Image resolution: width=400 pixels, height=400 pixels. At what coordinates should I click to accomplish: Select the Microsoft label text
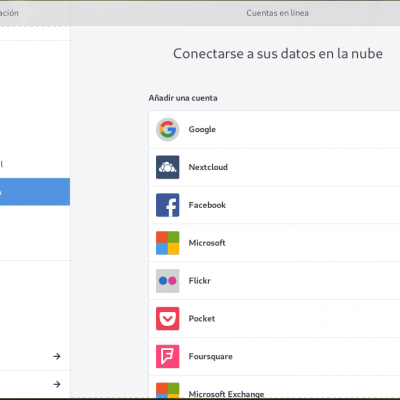[207, 243]
